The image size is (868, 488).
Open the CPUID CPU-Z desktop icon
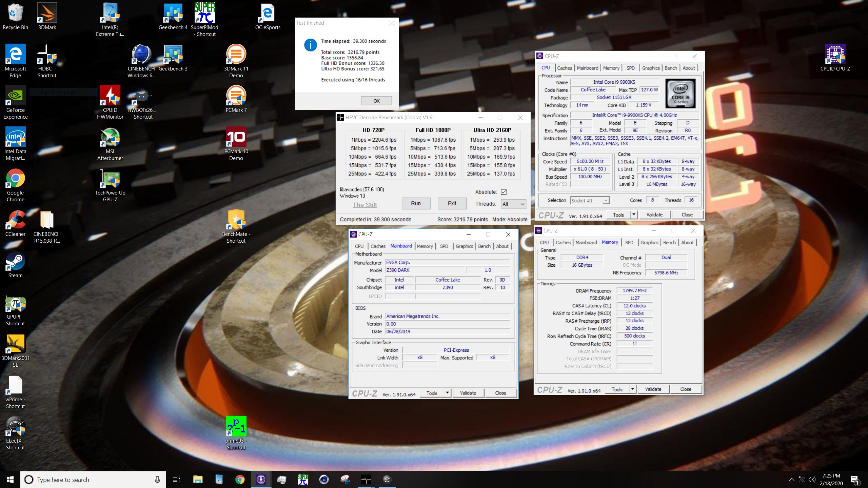tap(835, 58)
